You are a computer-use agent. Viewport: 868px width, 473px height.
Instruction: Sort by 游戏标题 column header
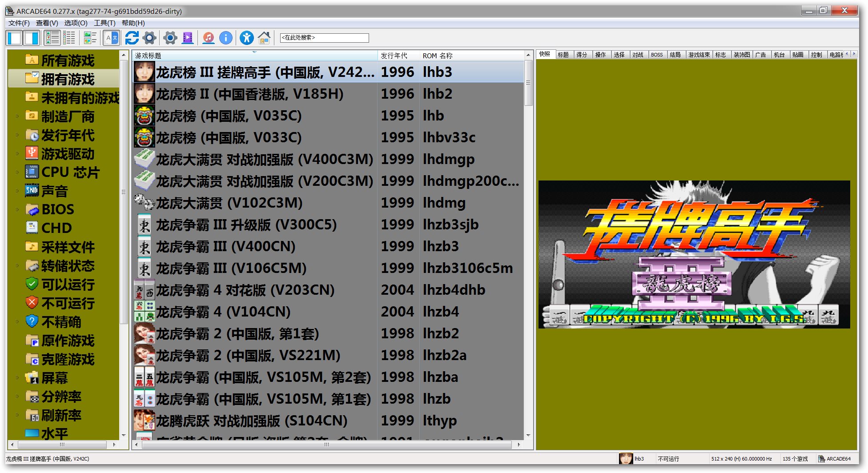click(255, 56)
